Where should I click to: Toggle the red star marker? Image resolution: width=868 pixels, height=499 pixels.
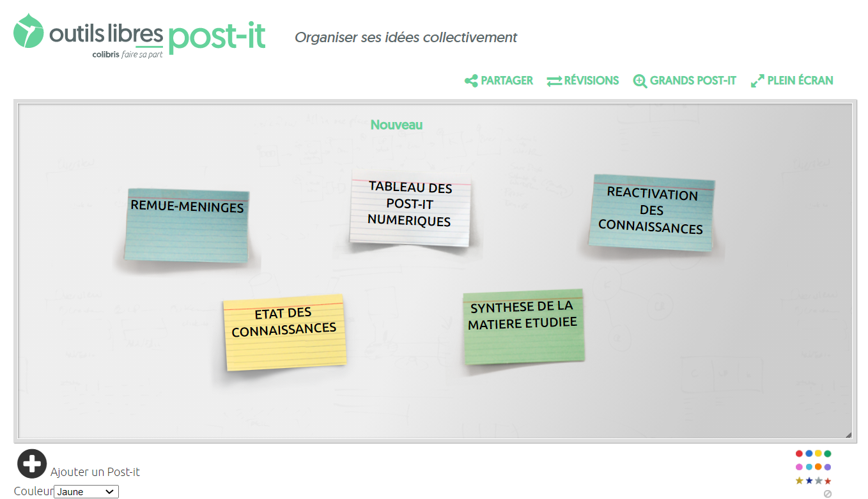pyautogui.click(x=828, y=480)
